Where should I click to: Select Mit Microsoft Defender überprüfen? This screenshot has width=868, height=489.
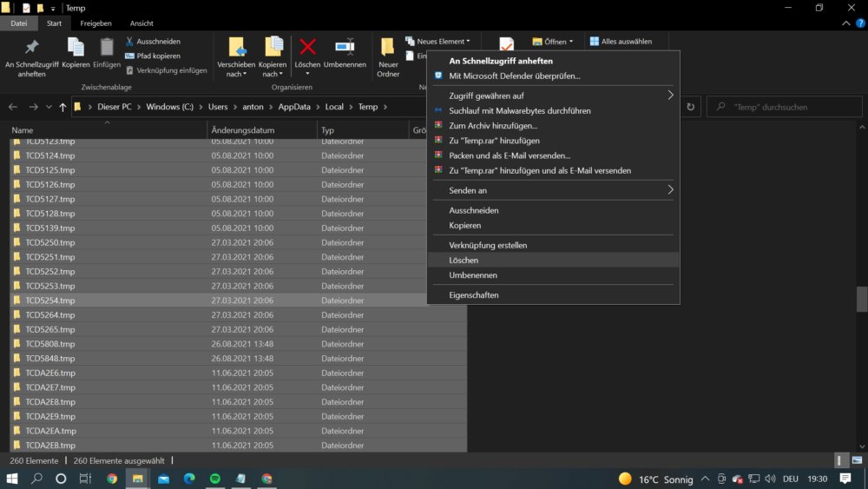[x=553, y=76]
